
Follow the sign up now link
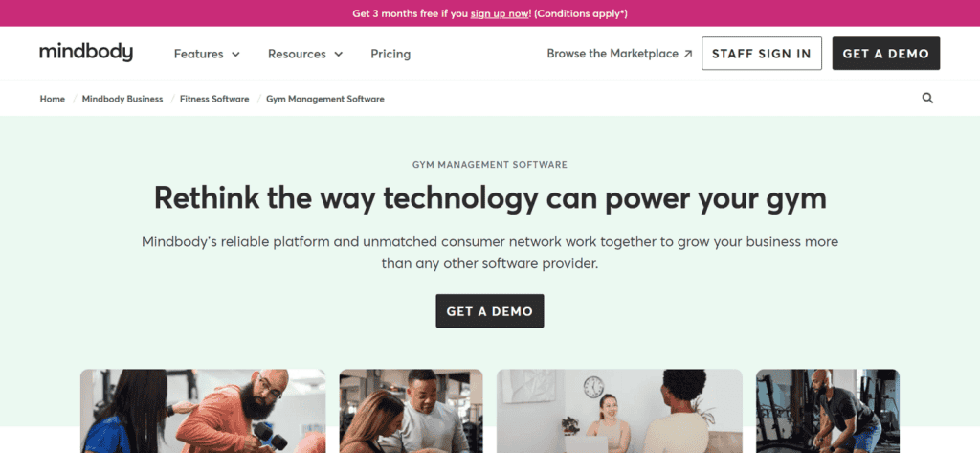[x=500, y=13]
